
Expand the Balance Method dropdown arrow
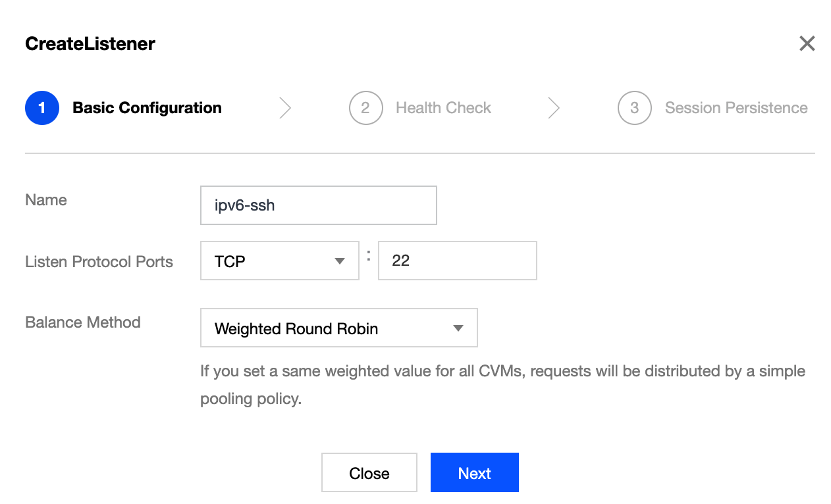click(458, 328)
